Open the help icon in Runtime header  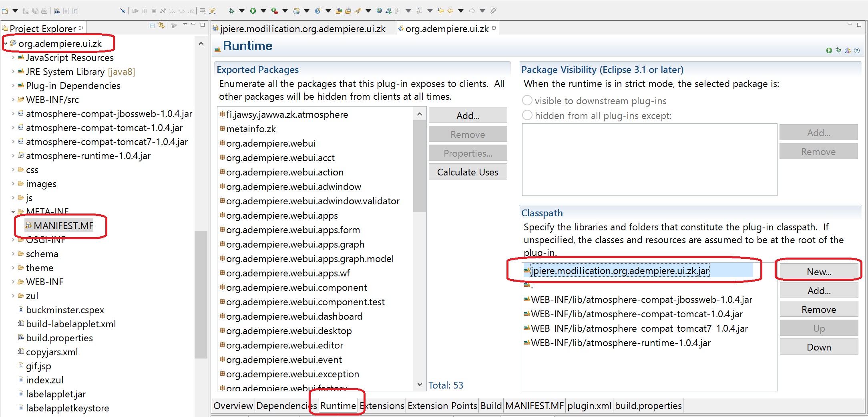click(857, 50)
